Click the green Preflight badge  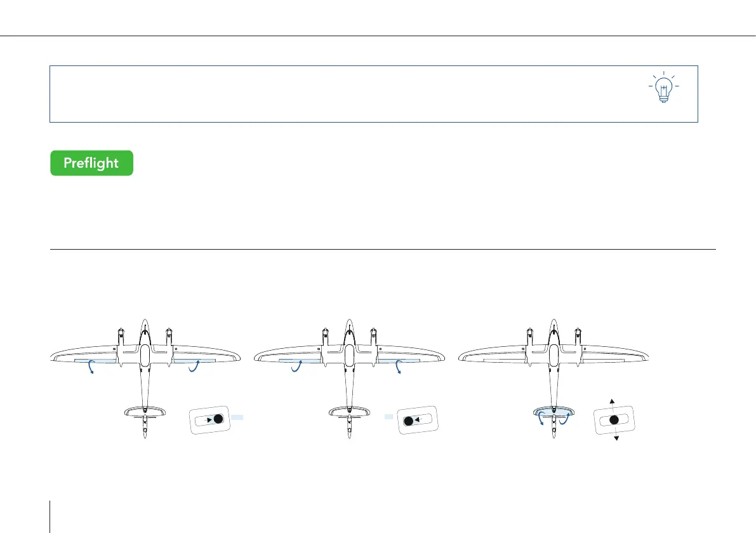point(91,163)
